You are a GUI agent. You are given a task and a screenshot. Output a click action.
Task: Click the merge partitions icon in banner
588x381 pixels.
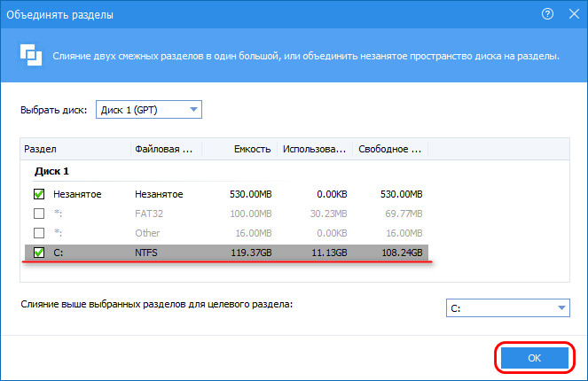31,55
